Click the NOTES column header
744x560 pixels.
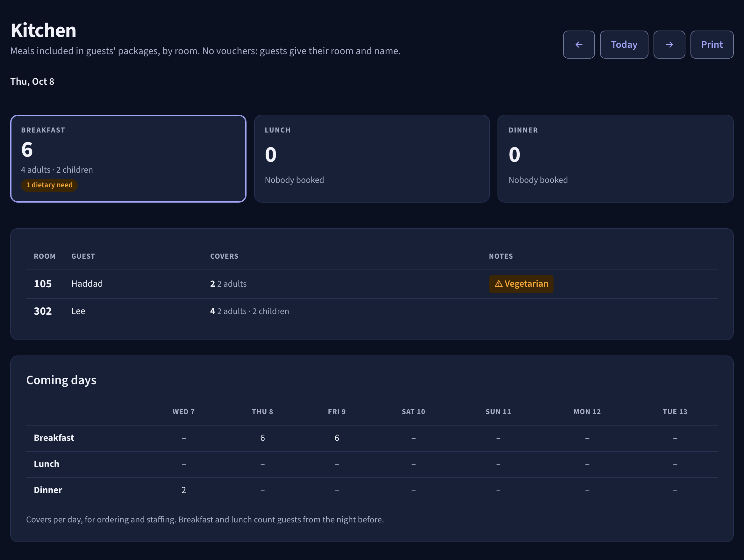(x=501, y=256)
